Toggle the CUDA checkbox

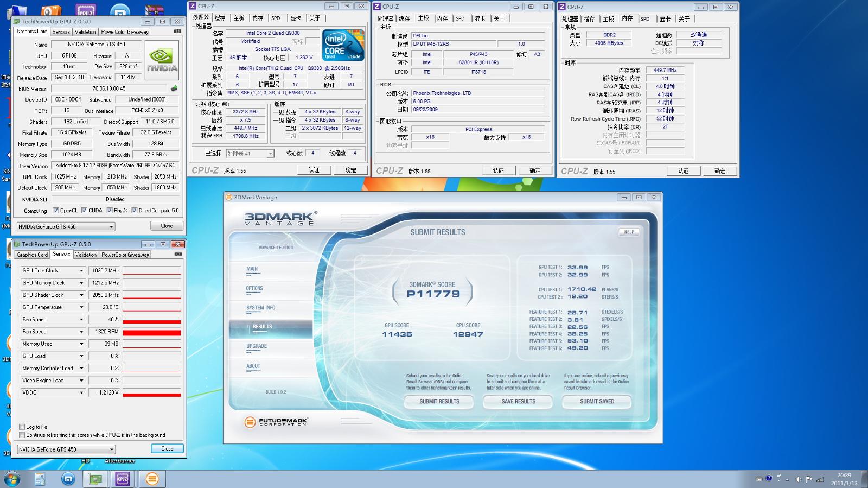[84, 211]
